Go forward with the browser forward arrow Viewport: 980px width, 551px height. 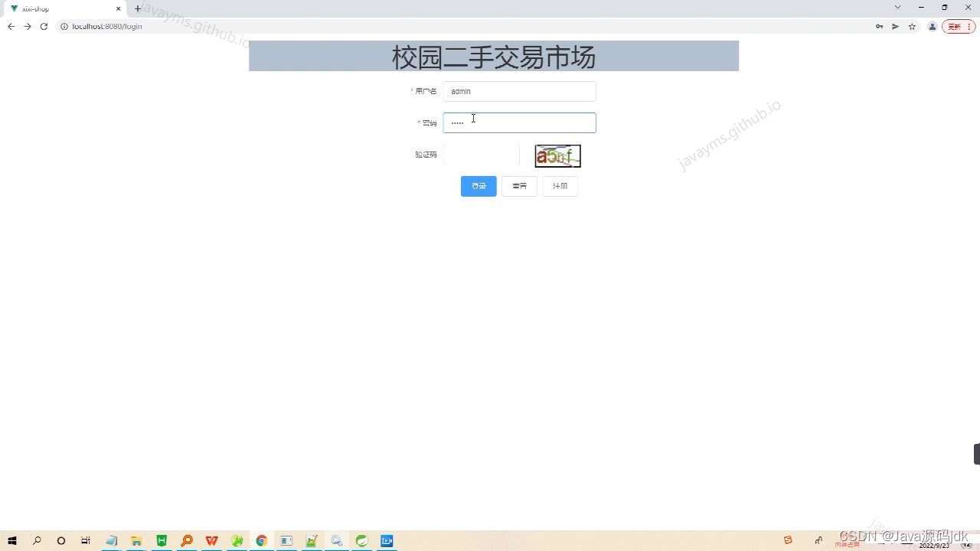click(x=28, y=26)
